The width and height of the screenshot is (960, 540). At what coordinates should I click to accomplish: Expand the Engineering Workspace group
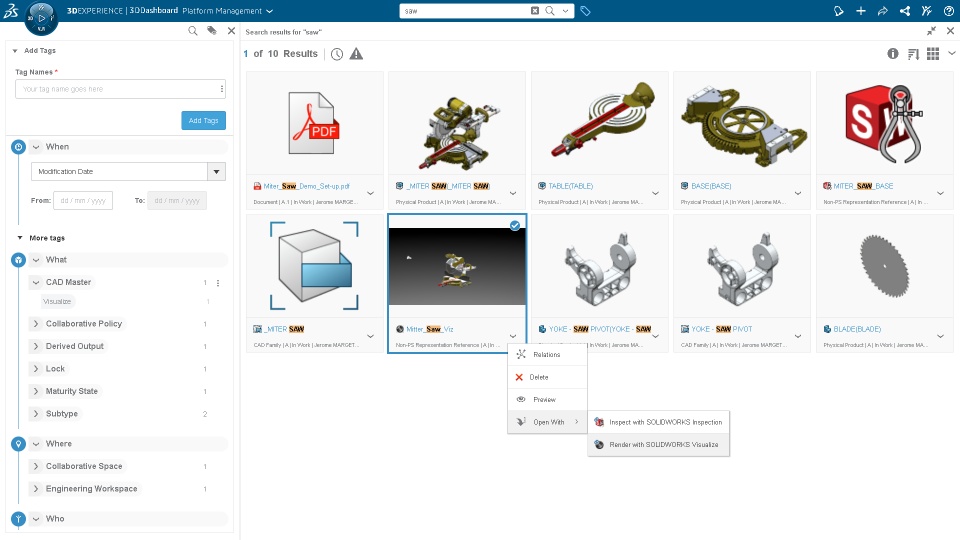36,489
